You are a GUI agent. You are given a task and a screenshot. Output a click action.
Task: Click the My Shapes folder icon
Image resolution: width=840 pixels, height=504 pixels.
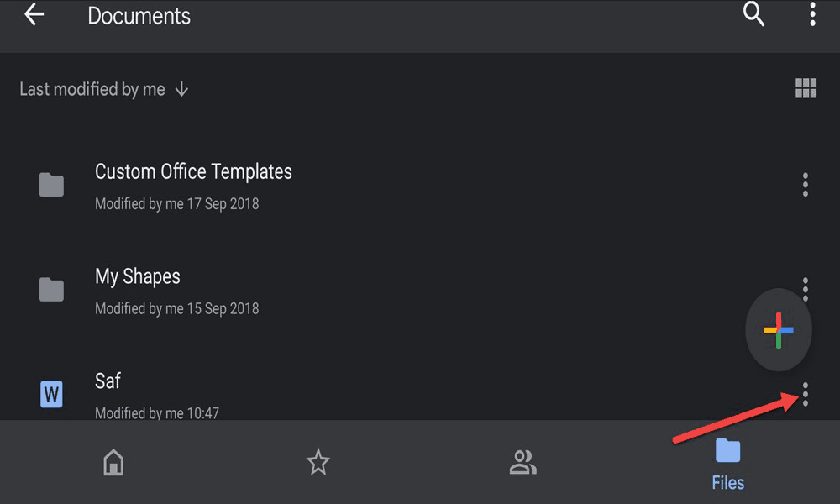click(x=51, y=289)
